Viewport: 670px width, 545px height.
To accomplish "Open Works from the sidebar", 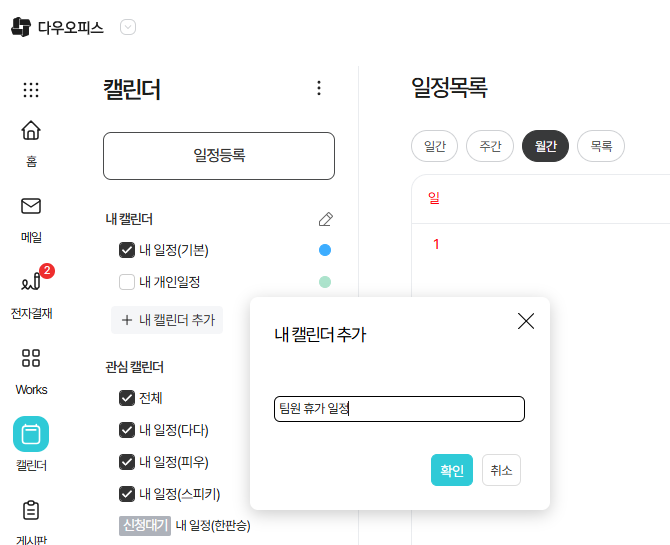I will 31,358.
